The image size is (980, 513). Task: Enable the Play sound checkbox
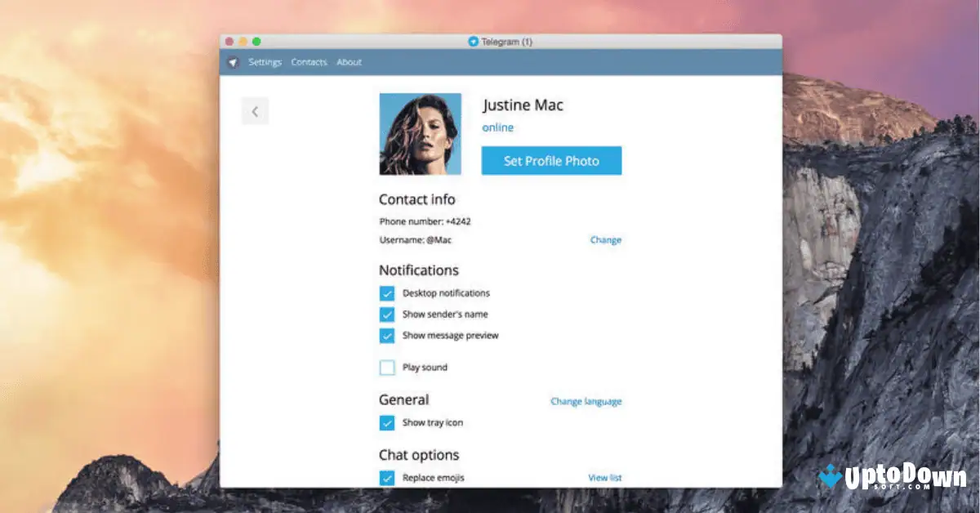386,367
